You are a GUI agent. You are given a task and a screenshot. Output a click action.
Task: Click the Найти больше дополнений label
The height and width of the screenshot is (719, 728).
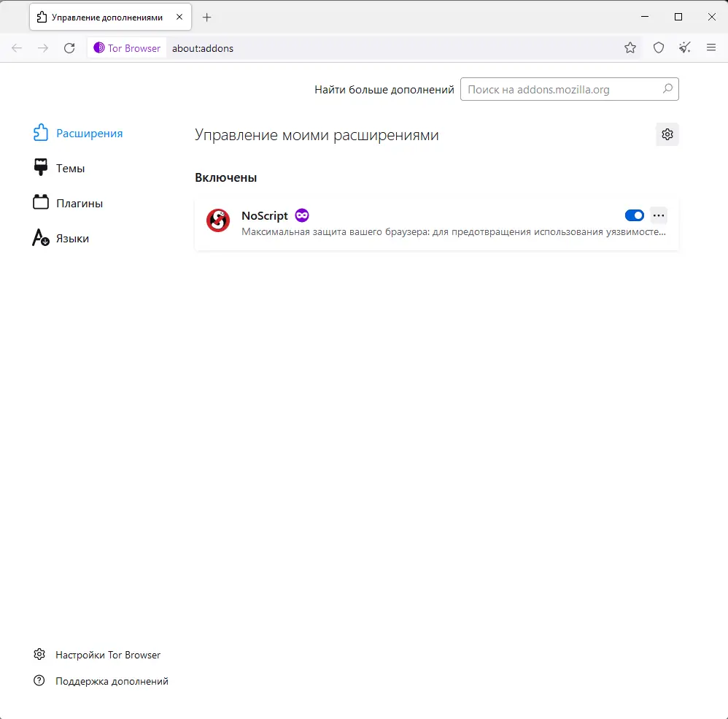(384, 90)
